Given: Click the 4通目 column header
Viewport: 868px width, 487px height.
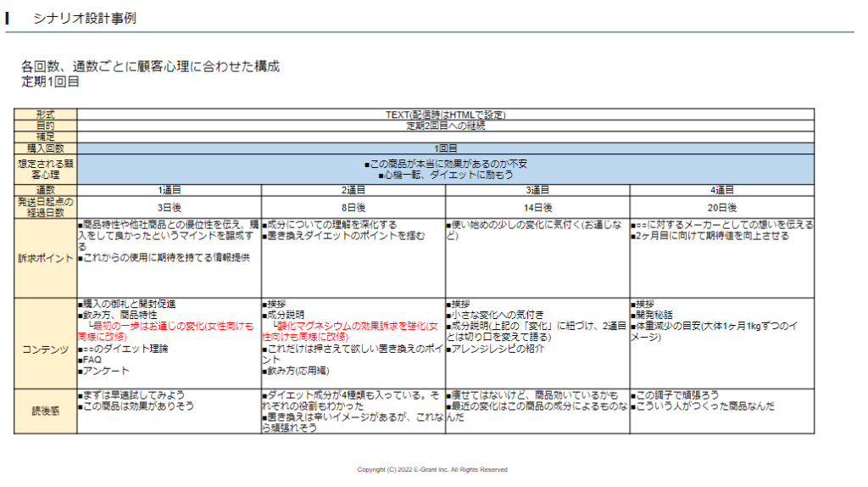Looking at the screenshot, I should [721, 190].
